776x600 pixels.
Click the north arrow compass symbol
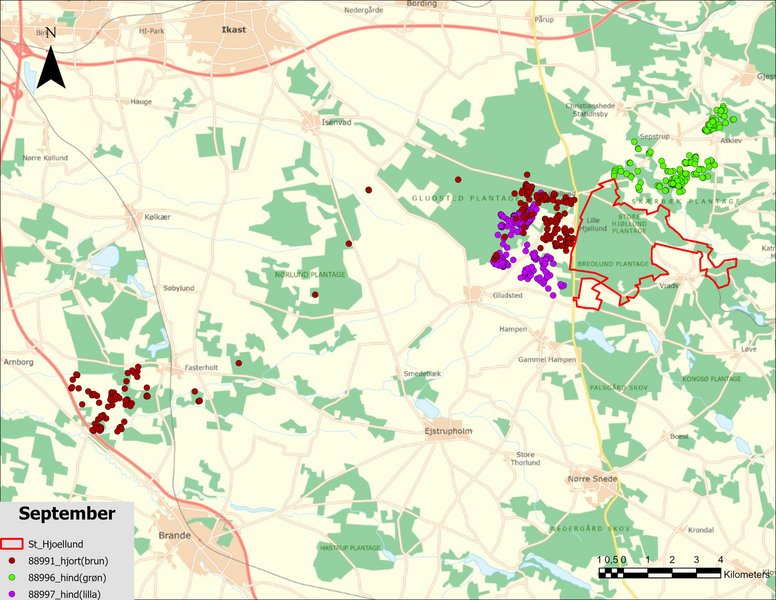(x=51, y=61)
